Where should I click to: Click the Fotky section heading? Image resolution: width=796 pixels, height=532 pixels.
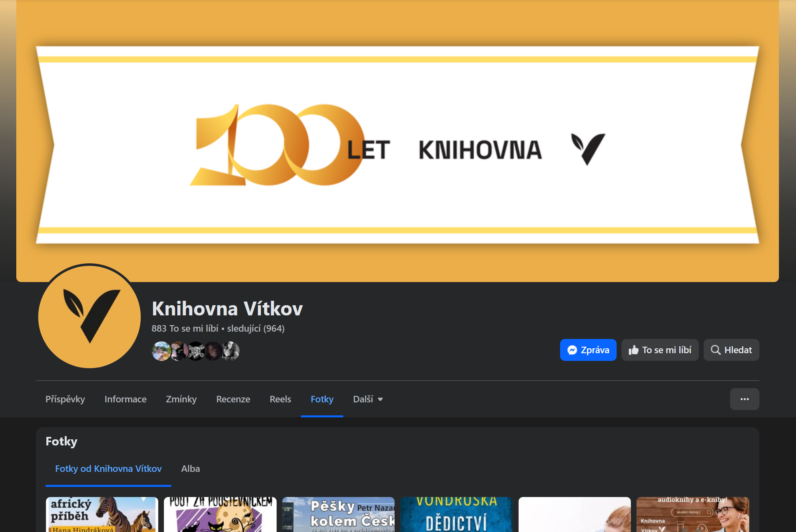point(61,441)
